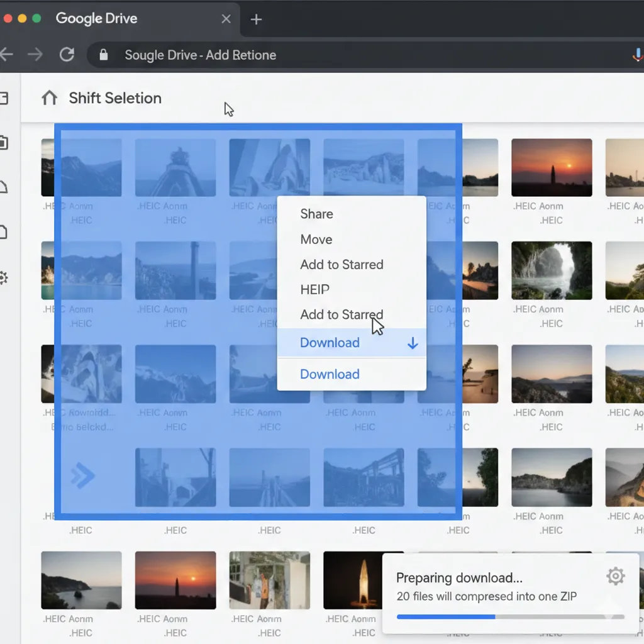The image size is (644, 644).
Task: Click the download progress bar in popup
Action: [x=511, y=616]
